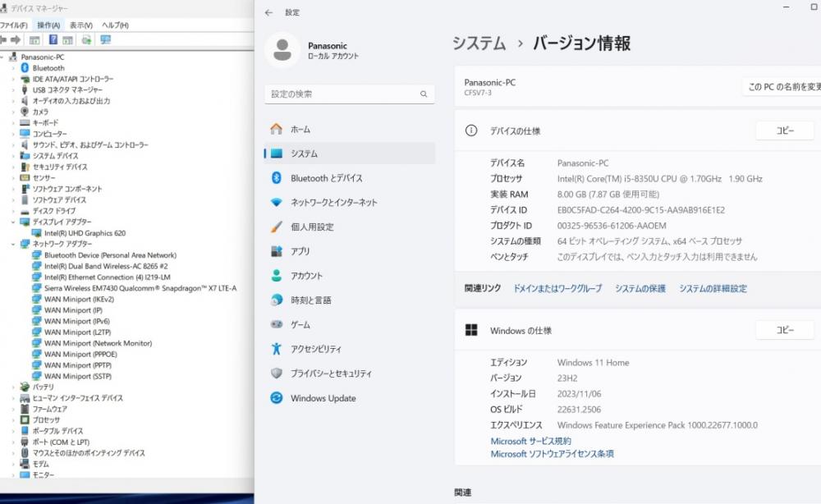821x504 pixels.
Task: Open 個人用設定 settings page
Action: click(350, 227)
